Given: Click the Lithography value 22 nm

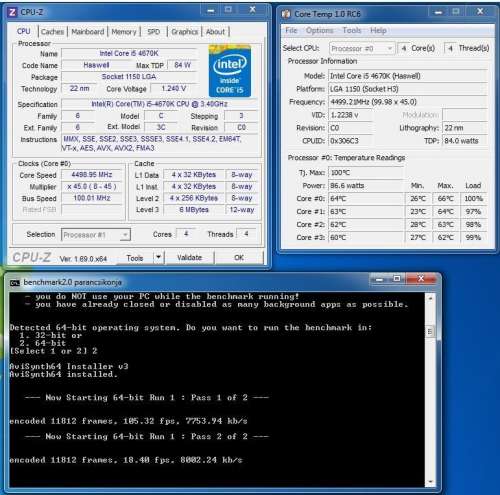Looking at the screenshot, I should [465, 128].
